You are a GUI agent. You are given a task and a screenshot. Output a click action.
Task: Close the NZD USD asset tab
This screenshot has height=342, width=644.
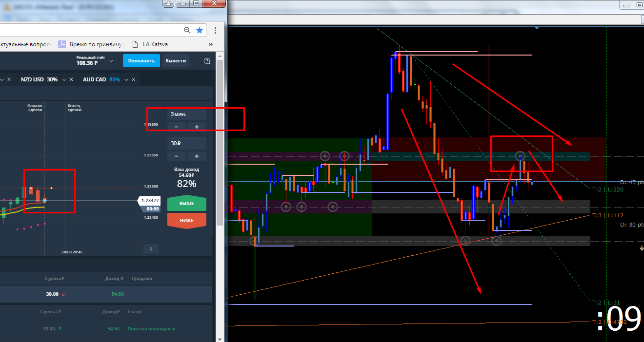tap(71, 79)
